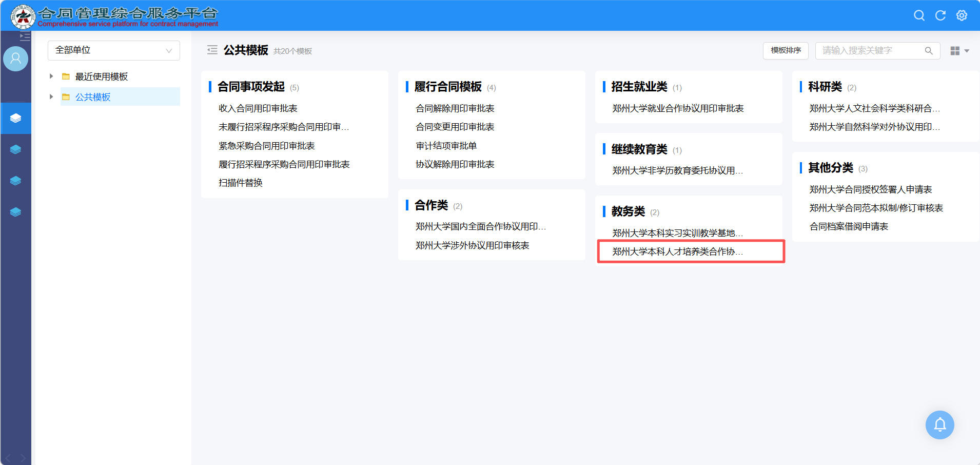Expand the 公共模板 tree node arrow
980x465 pixels.
point(51,96)
